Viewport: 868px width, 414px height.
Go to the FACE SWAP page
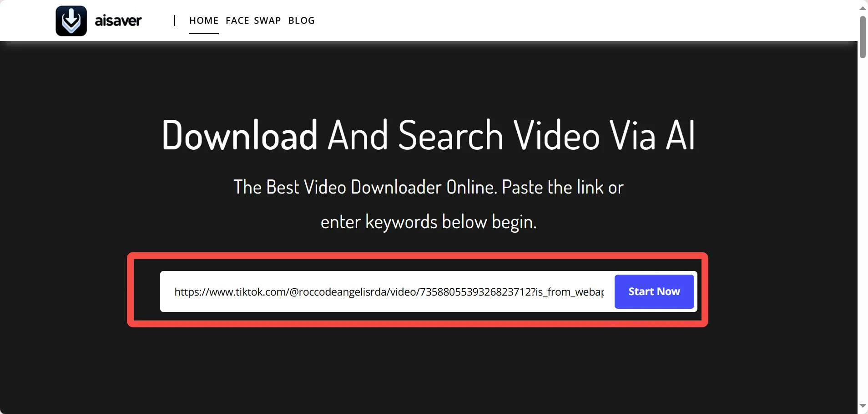pyautogui.click(x=253, y=20)
